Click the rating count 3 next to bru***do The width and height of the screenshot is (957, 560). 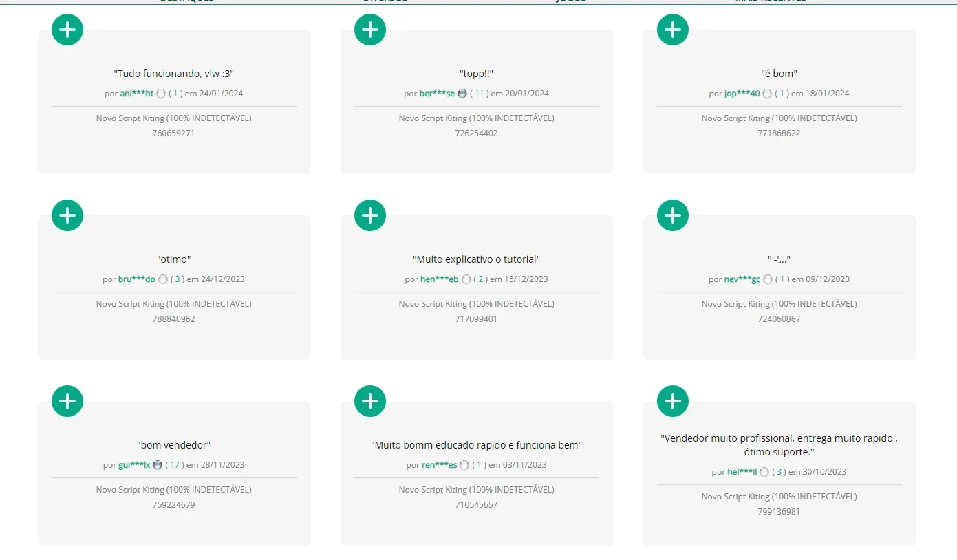pyautogui.click(x=177, y=279)
